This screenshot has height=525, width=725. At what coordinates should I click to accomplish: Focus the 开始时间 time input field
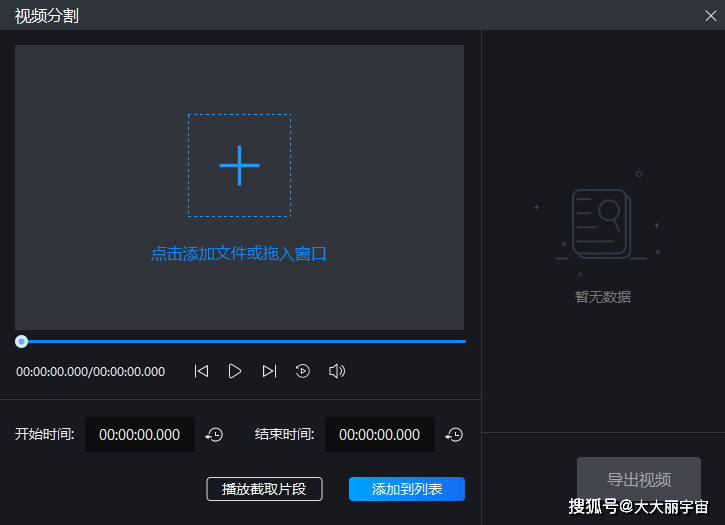click(x=139, y=435)
